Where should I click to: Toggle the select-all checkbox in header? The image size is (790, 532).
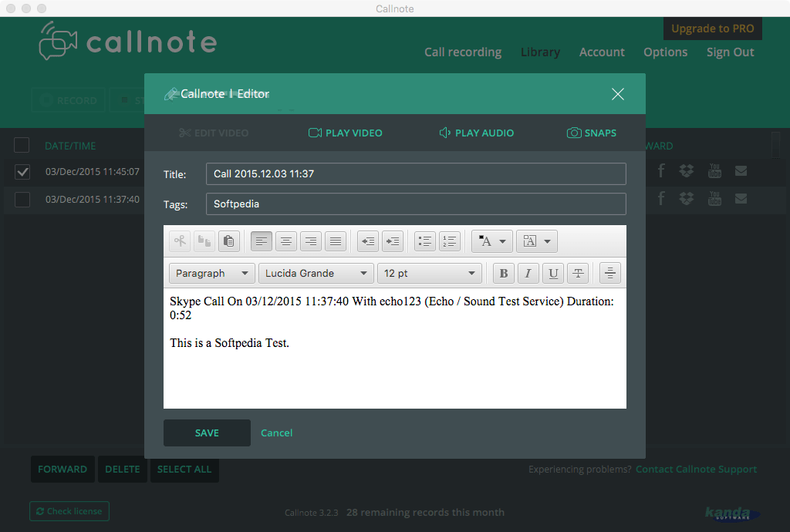coord(22,145)
